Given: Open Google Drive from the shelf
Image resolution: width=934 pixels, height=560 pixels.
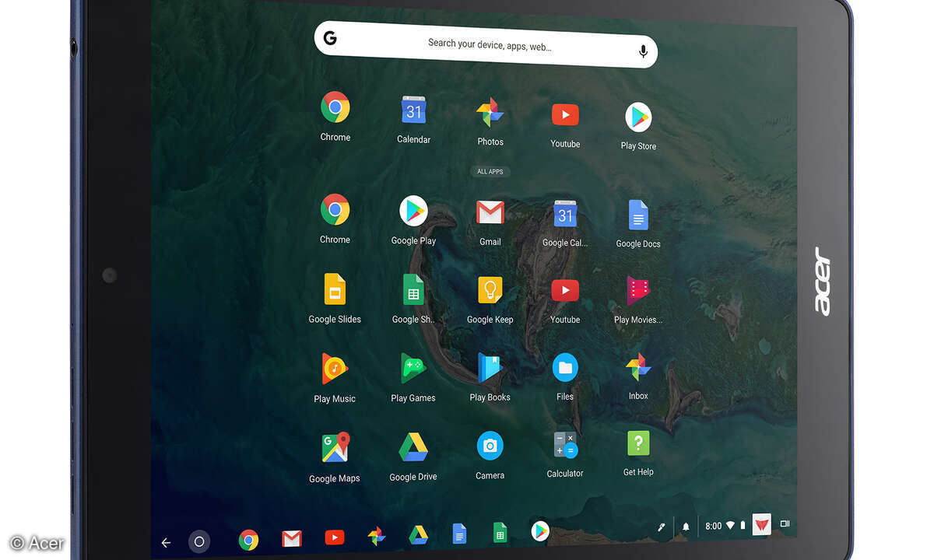Looking at the screenshot, I should tap(419, 535).
